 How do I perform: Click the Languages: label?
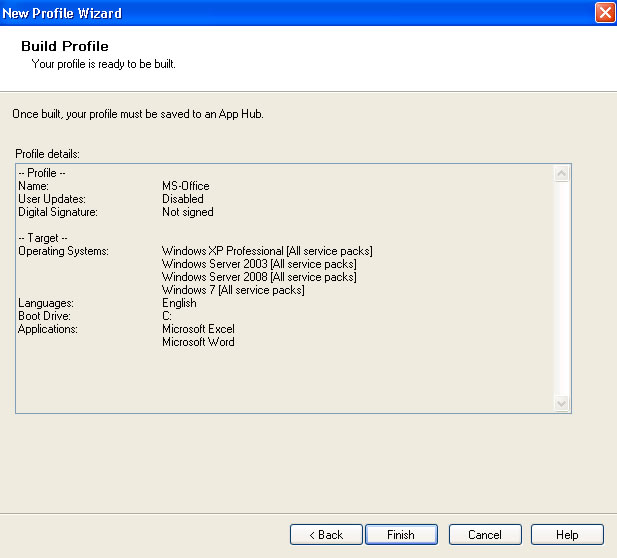click(46, 303)
